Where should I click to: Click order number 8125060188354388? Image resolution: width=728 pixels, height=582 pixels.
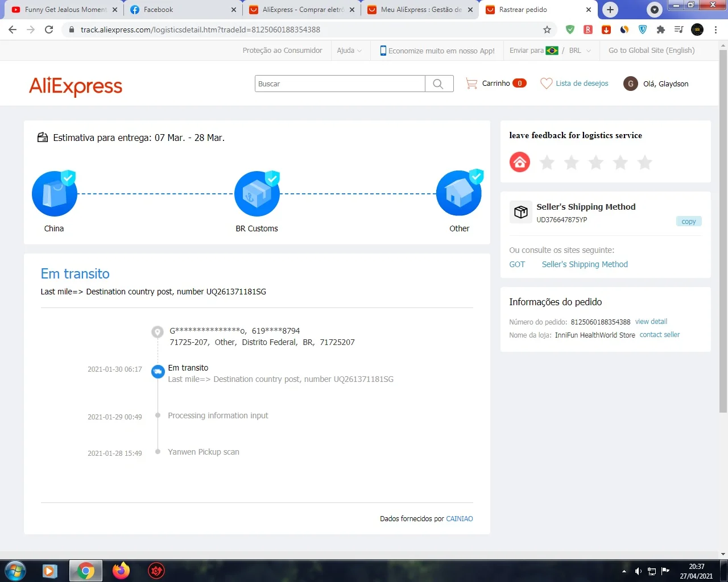(x=601, y=322)
